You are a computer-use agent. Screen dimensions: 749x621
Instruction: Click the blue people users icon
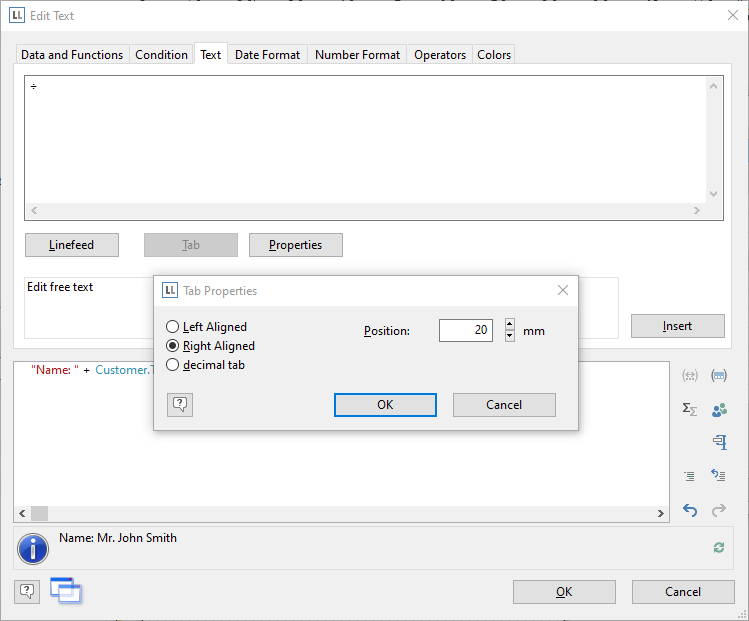(718, 409)
